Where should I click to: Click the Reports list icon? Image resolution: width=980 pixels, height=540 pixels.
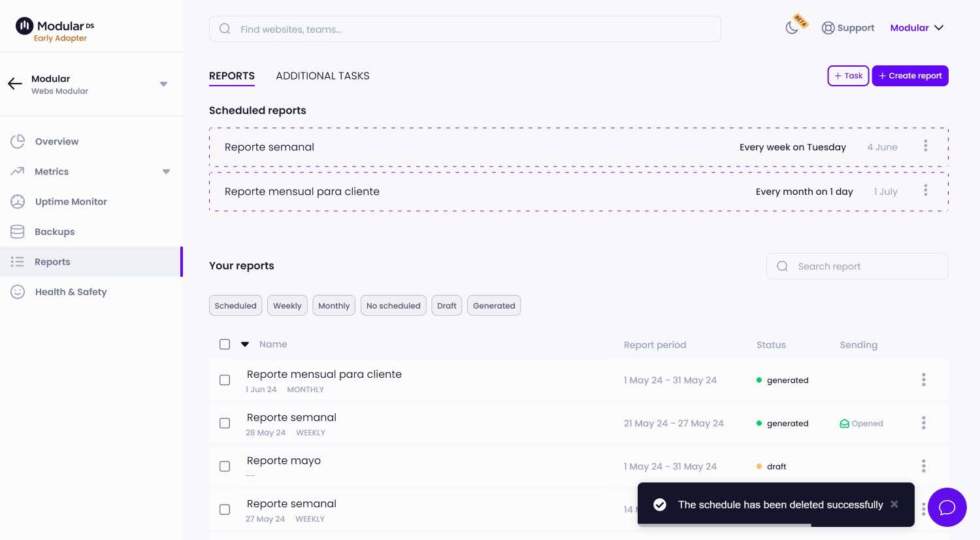[x=18, y=262]
